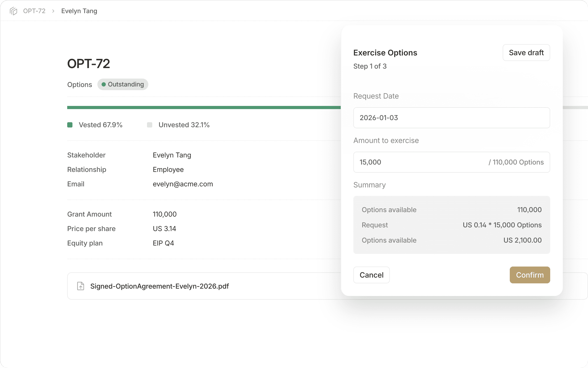The height and width of the screenshot is (368, 588).
Task: Open the Request Date picker field
Action: (x=451, y=118)
